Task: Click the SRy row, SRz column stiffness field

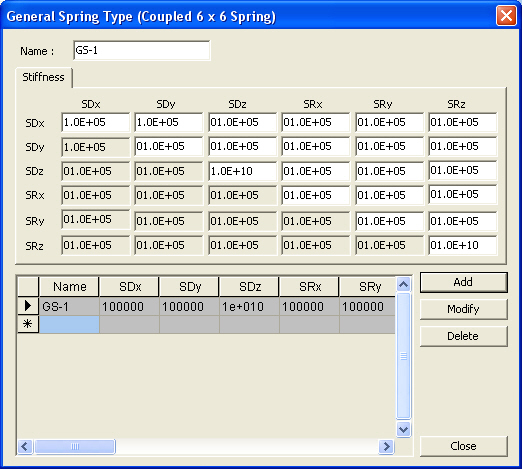Action: point(463,221)
